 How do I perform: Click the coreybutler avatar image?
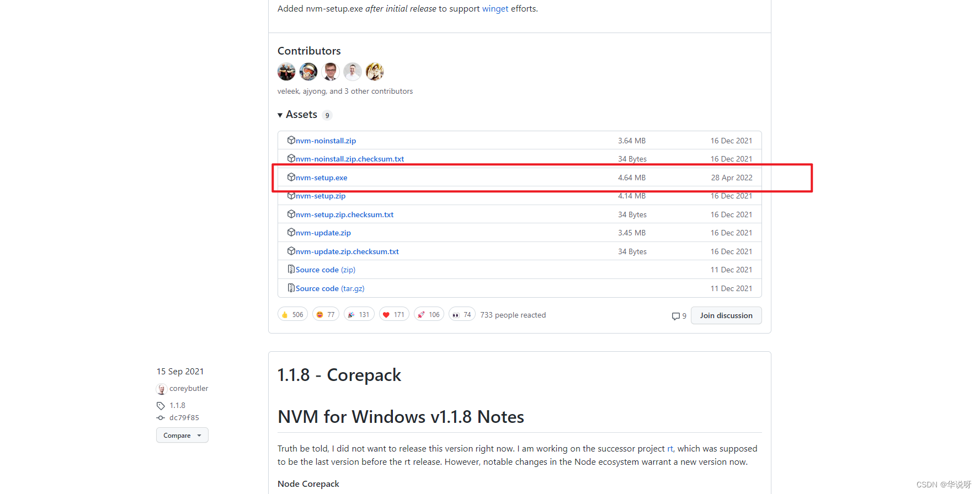[x=162, y=389]
